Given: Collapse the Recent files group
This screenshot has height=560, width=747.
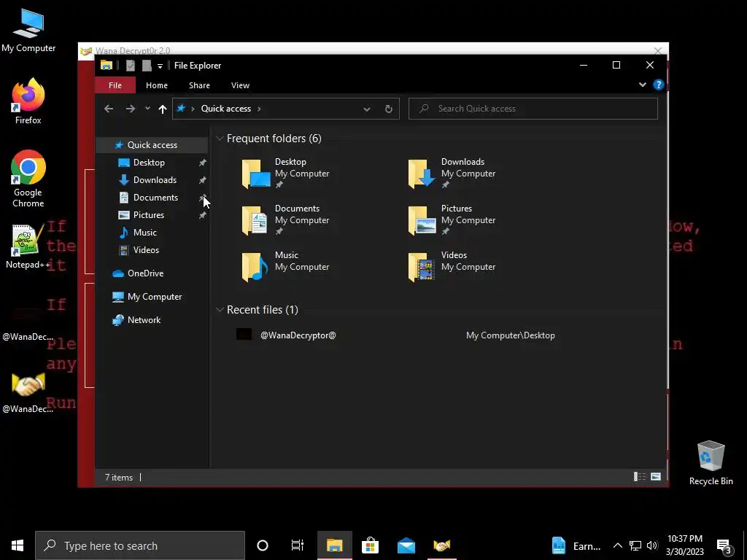Looking at the screenshot, I should 220,310.
